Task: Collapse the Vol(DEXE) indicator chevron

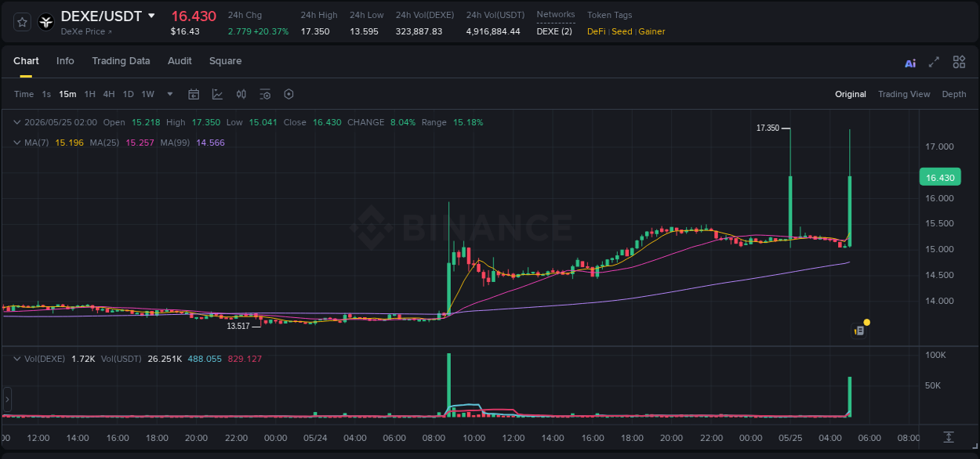Action: pos(17,358)
